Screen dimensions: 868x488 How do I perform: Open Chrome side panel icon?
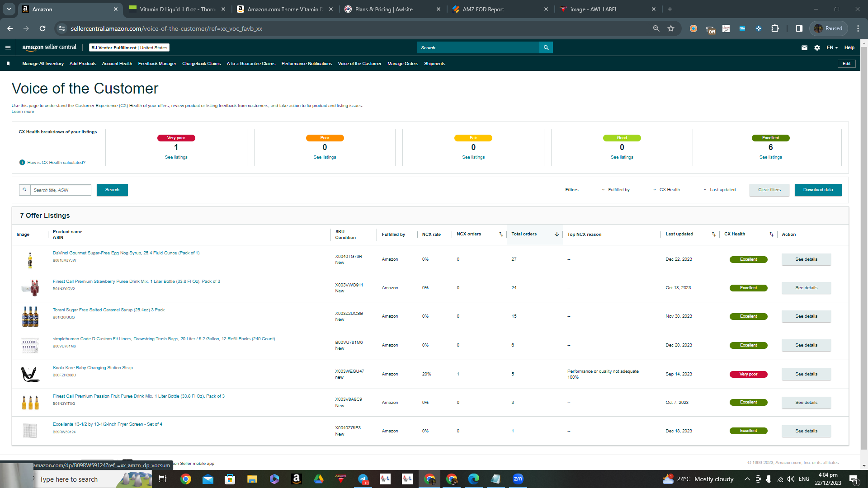(799, 28)
